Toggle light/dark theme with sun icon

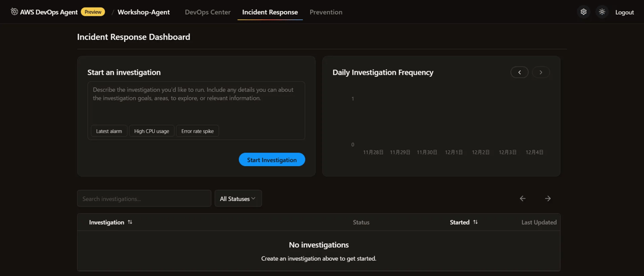tap(602, 12)
